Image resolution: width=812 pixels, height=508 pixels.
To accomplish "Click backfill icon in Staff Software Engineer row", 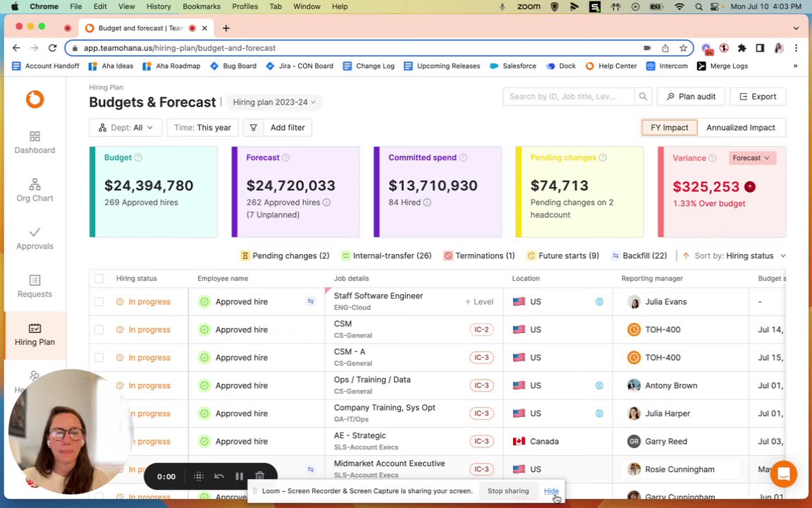I will click(311, 301).
